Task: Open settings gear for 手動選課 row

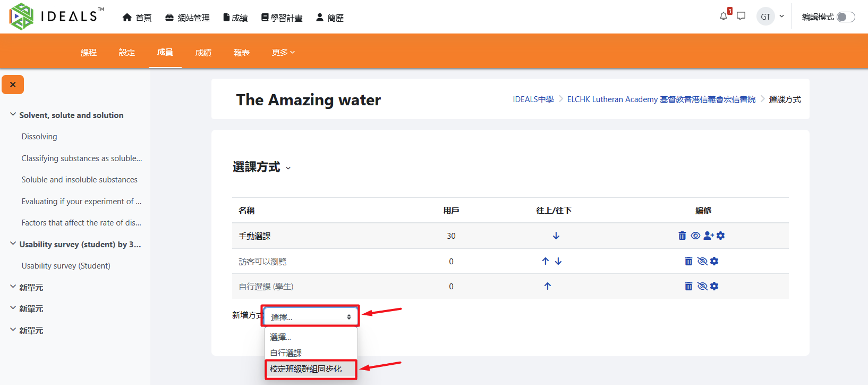Action: point(721,236)
